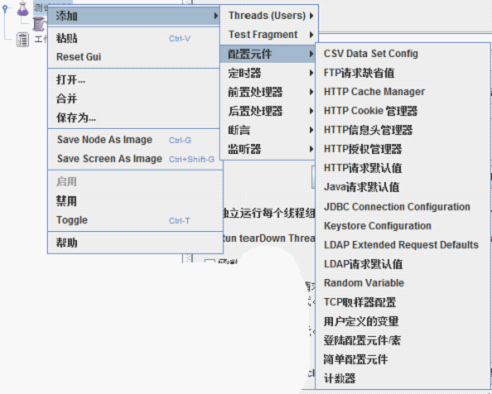Screen dimensions: 492x394
Task: Select 禁用 menu entry
Action: 134,201
